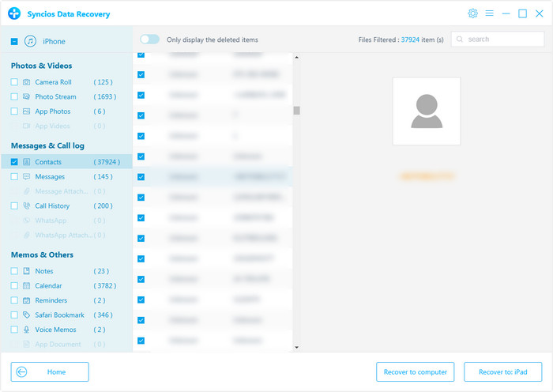Check the Photo Stream checkbox
This screenshot has height=392, width=553.
point(14,96)
